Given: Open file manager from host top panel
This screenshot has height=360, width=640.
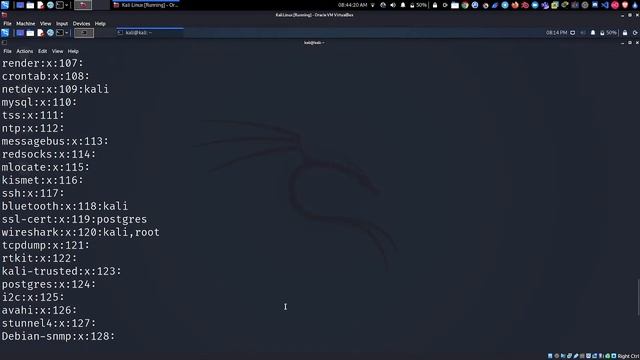Looking at the screenshot, I should click(x=30, y=5).
